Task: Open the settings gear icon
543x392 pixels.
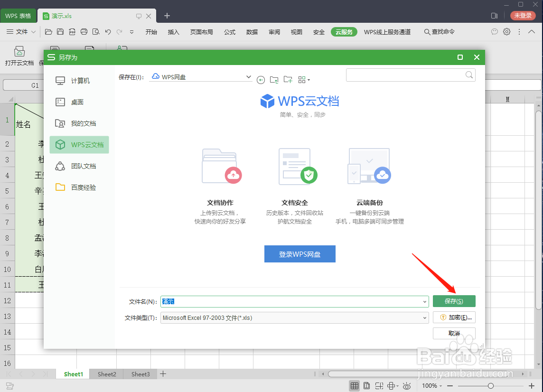Action: [506, 31]
